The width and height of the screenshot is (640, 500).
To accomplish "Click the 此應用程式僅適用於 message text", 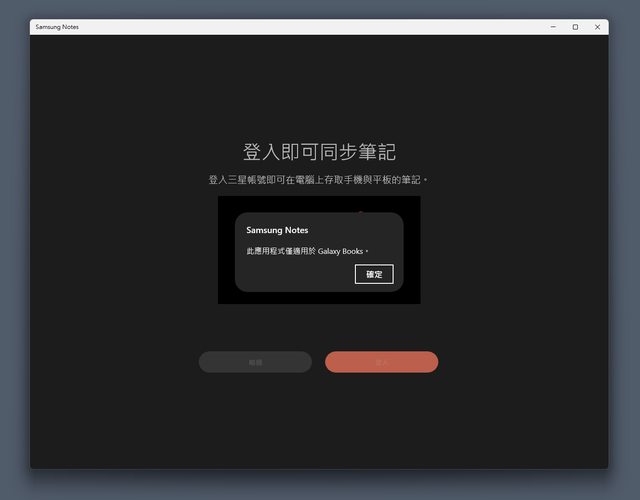I will click(x=281, y=251).
